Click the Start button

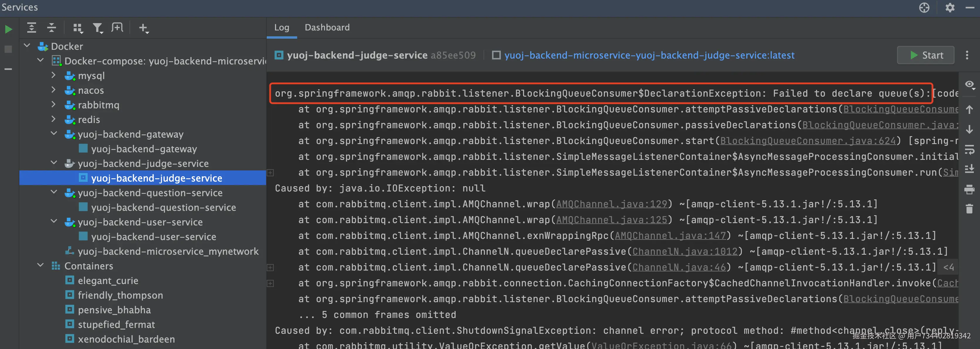point(925,56)
